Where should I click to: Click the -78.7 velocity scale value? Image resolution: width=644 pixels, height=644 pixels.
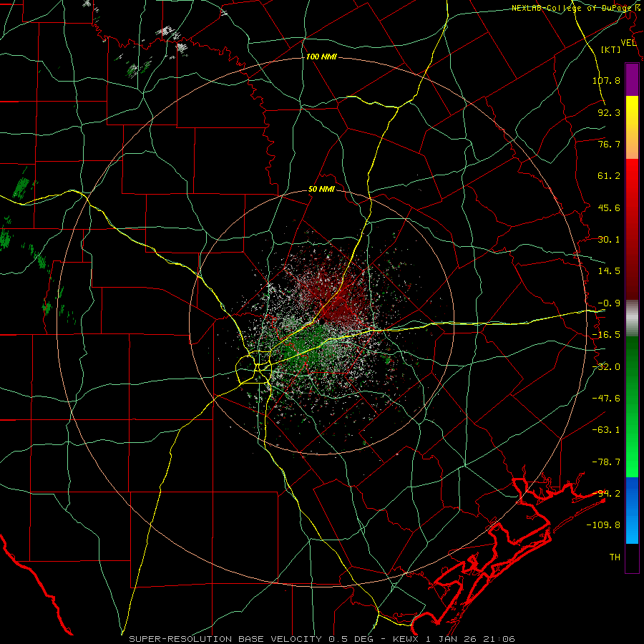(606, 462)
